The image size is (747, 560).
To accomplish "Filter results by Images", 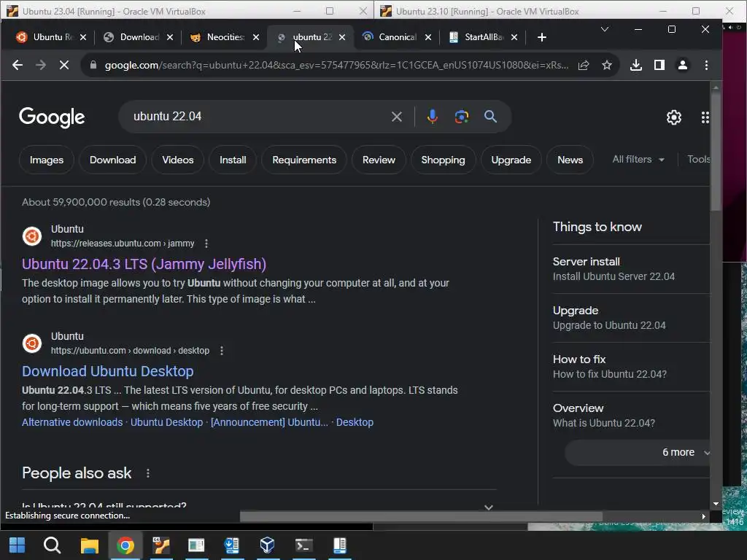I will coord(47,160).
